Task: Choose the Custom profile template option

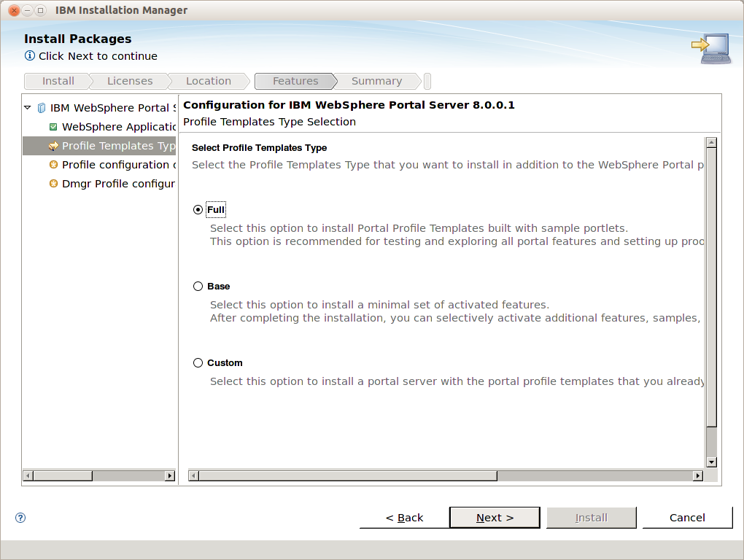Action: pos(198,362)
